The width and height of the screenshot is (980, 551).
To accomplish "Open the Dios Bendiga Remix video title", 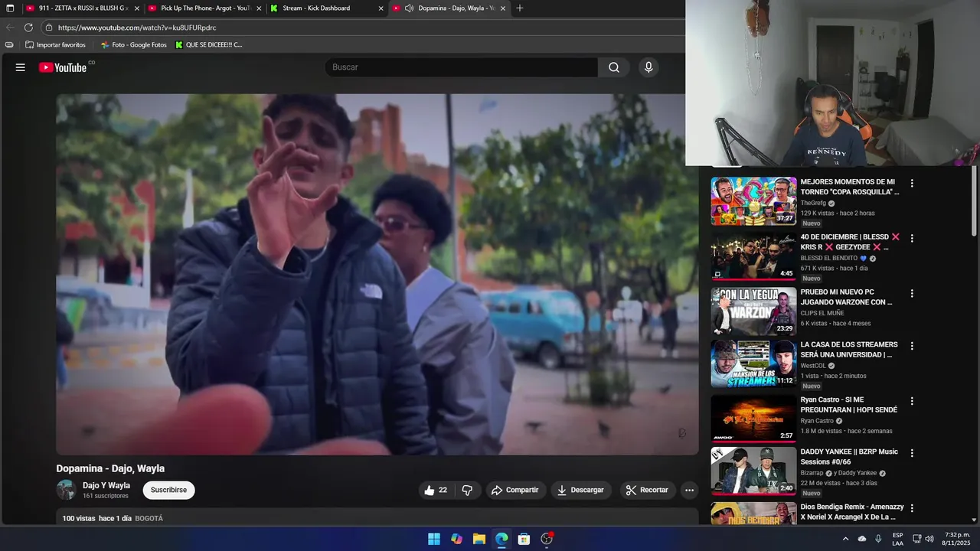I will coord(852,512).
